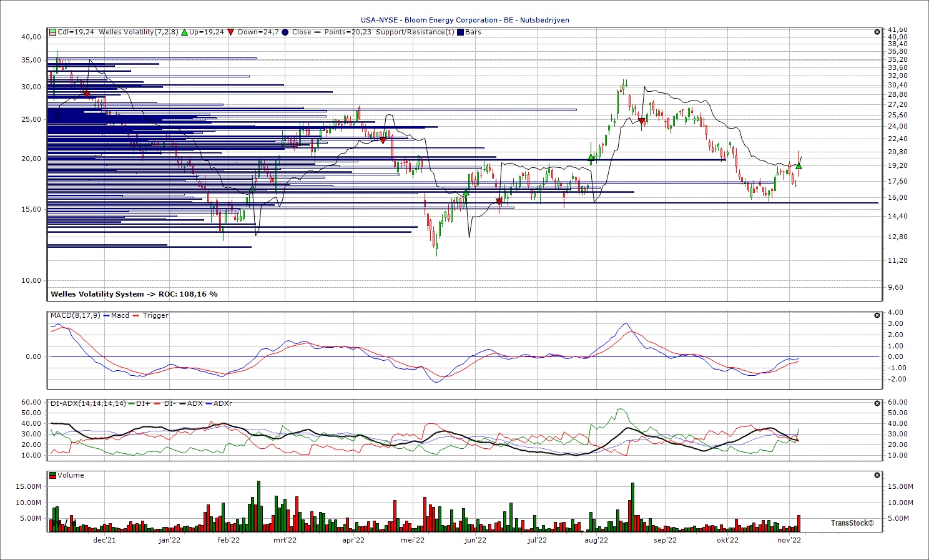Click the 19,20 right price axis label
The width and height of the screenshot is (929, 560).
pos(898,166)
